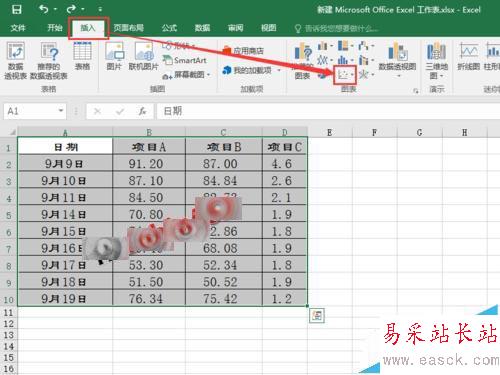
Task: Click the Cancel X in formula bar
Action: click(x=97, y=111)
